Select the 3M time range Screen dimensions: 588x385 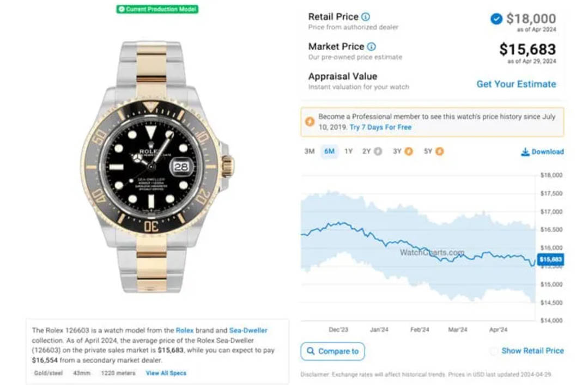310,151
